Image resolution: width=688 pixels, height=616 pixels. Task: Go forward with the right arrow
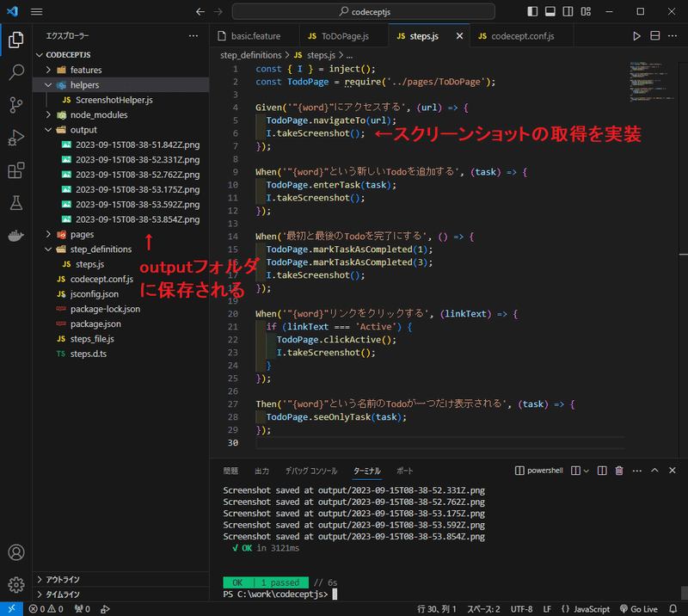[218, 12]
